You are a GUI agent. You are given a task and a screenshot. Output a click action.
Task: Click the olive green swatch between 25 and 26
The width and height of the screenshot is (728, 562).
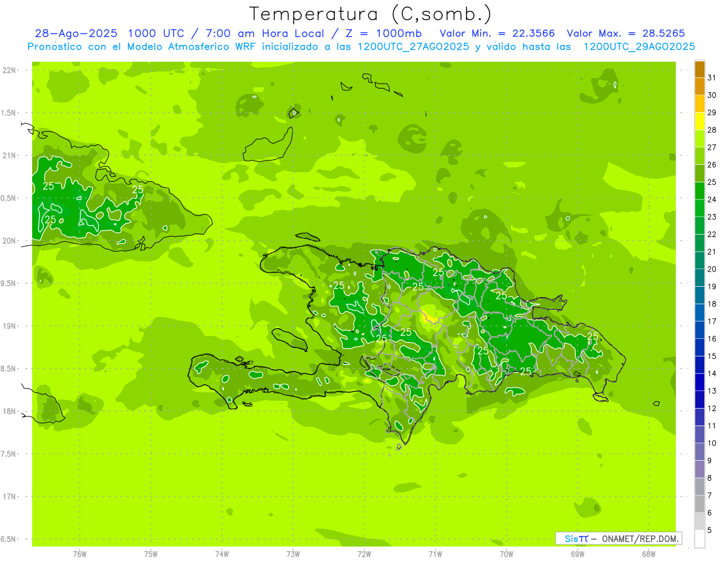click(699, 173)
